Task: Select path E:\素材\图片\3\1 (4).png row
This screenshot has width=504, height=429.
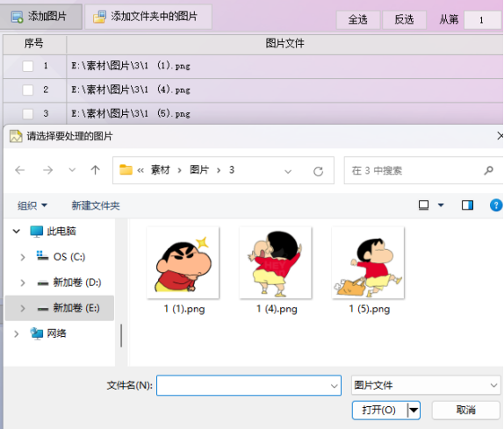Action: [x=253, y=89]
